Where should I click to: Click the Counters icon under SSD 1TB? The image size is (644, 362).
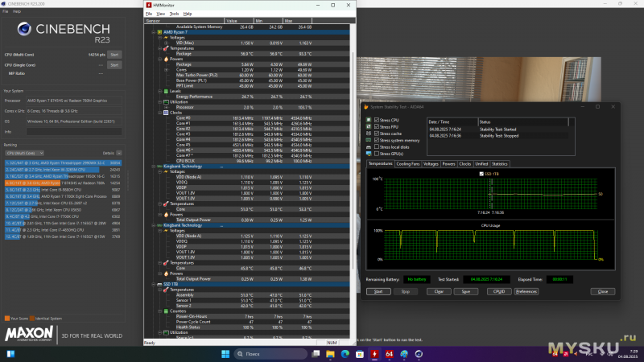(x=166, y=311)
